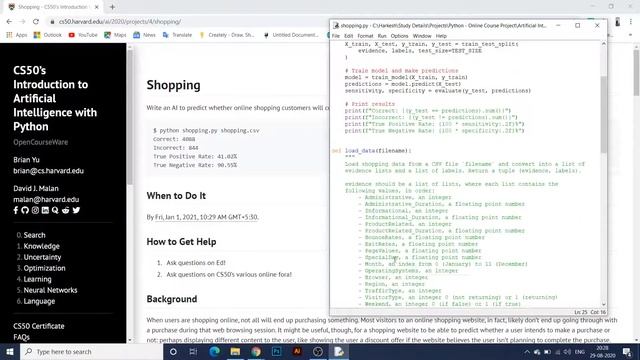Click the 'Ask questions on Ed!' text

tap(196, 263)
